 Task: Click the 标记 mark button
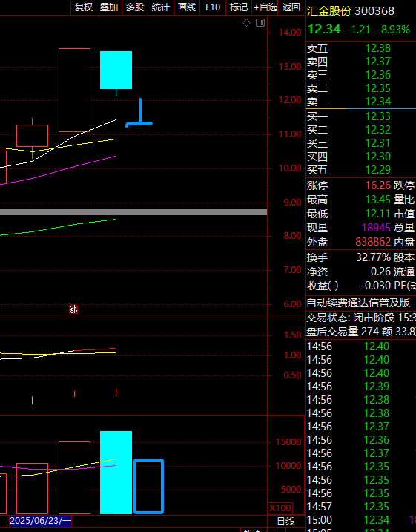[x=239, y=7]
